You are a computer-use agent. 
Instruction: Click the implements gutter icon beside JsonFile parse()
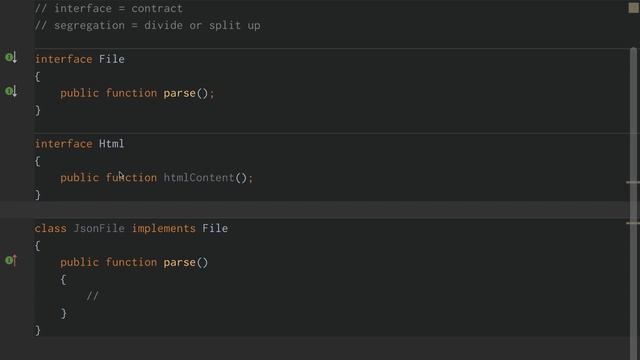coord(11,260)
